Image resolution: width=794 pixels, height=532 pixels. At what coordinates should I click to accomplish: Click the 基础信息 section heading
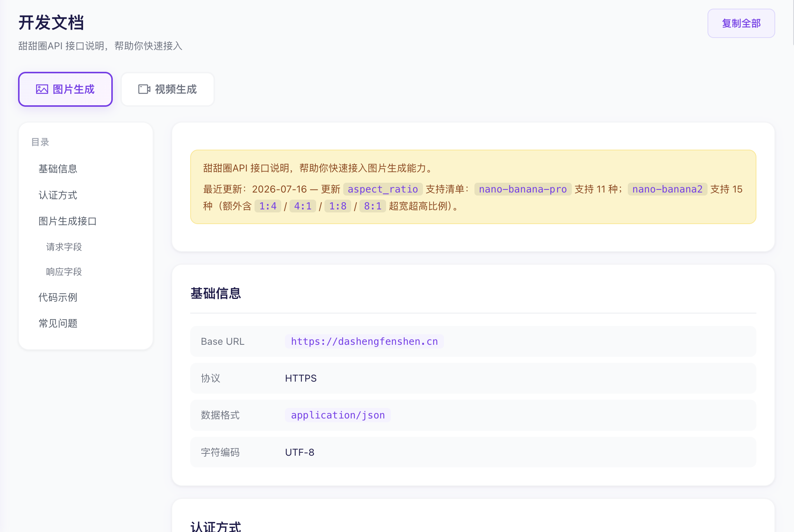tap(215, 293)
